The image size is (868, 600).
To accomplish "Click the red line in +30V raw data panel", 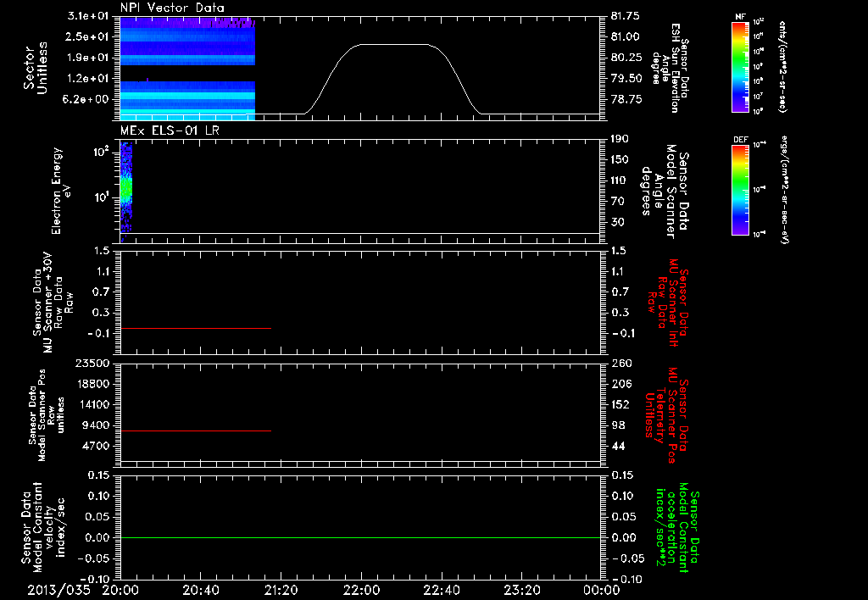I will coord(196,328).
